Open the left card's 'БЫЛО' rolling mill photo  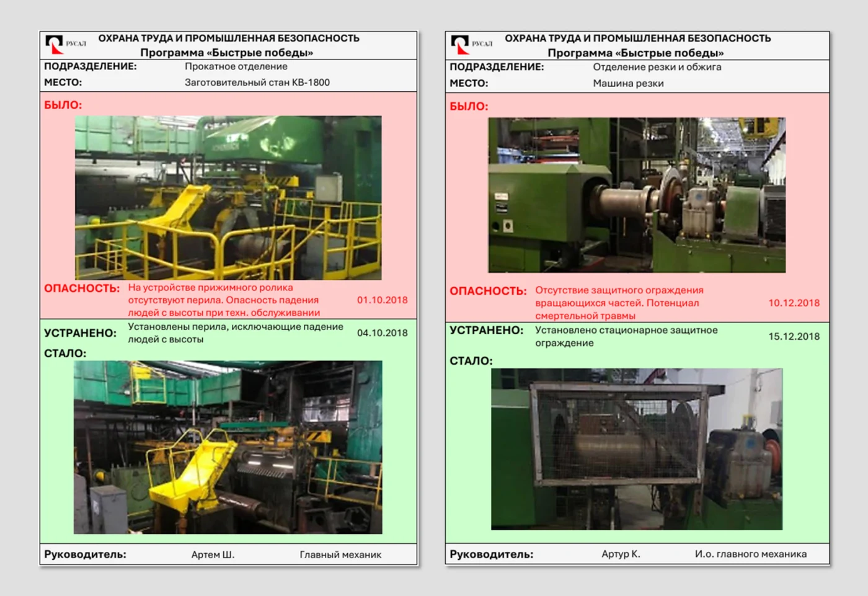click(x=228, y=197)
